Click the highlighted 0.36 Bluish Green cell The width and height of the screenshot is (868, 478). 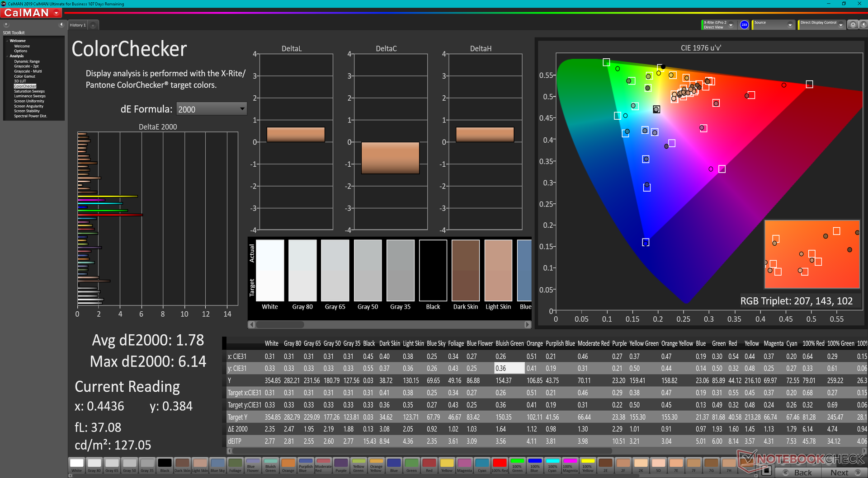pyautogui.click(x=509, y=368)
